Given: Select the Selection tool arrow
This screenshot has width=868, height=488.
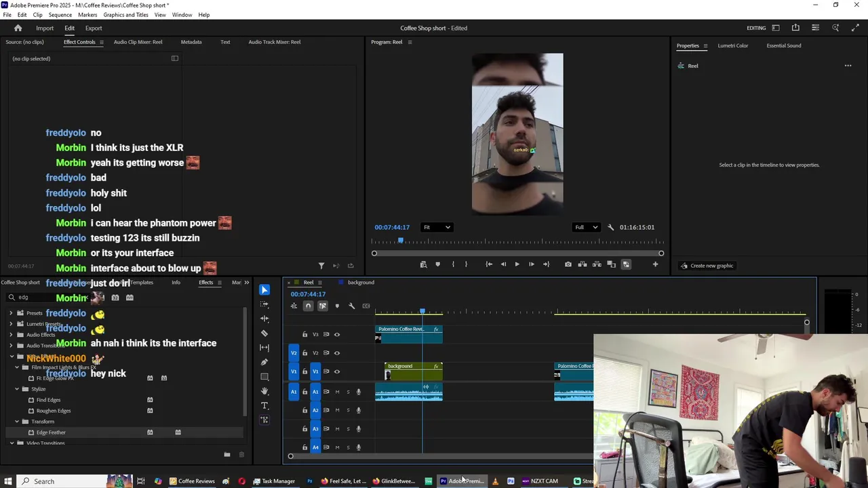Looking at the screenshot, I should click(x=264, y=290).
